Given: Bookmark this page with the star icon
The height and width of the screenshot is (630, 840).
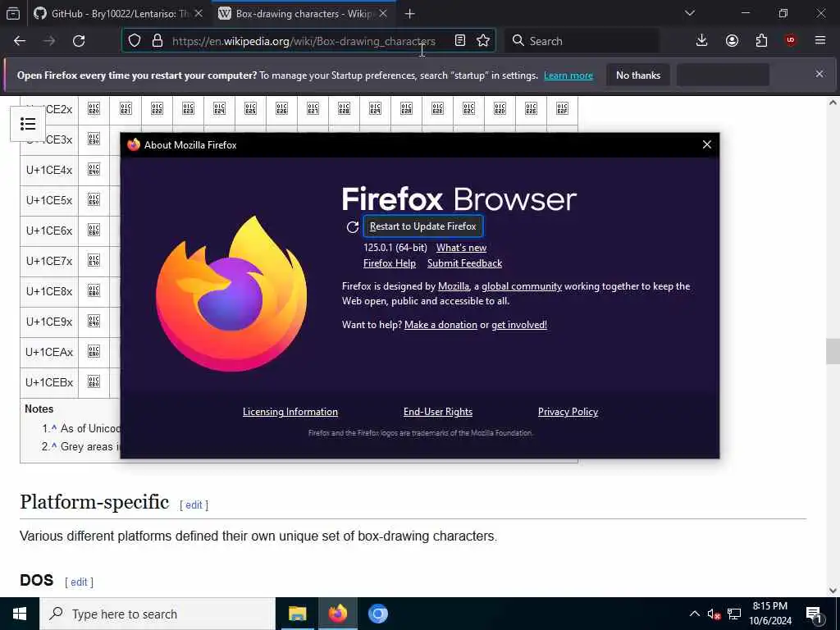Looking at the screenshot, I should [x=482, y=41].
